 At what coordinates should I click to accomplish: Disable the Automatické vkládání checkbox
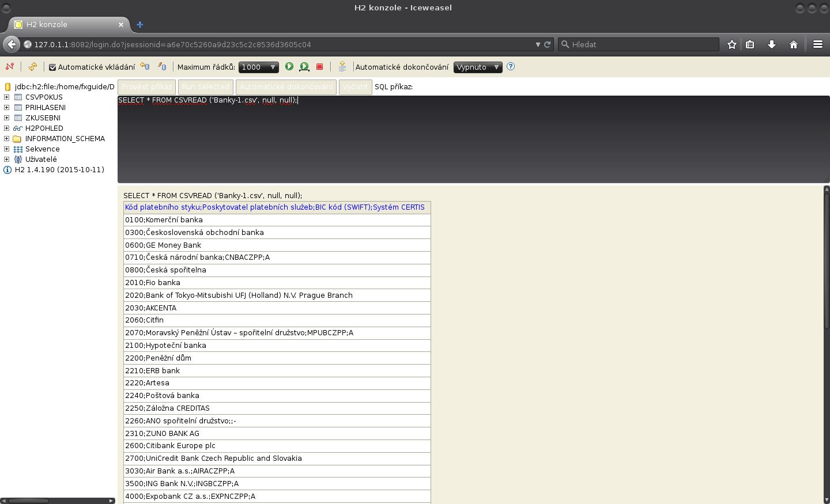point(52,67)
